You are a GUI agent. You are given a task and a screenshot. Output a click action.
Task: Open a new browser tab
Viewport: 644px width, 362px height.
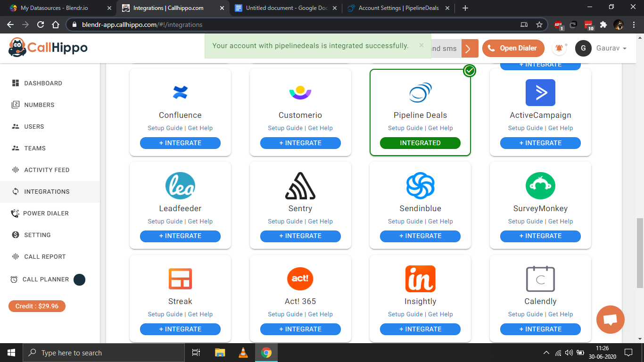(465, 8)
